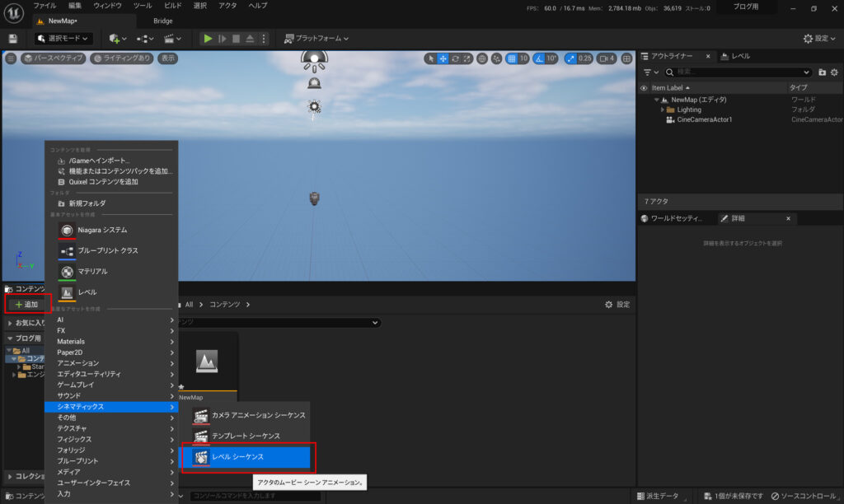
Task: Click the ソースコントロール button in status bar
Action: (804, 496)
